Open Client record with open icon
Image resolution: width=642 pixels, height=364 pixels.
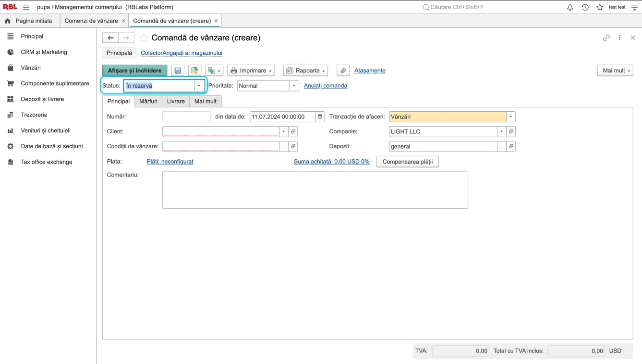(293, 131)
